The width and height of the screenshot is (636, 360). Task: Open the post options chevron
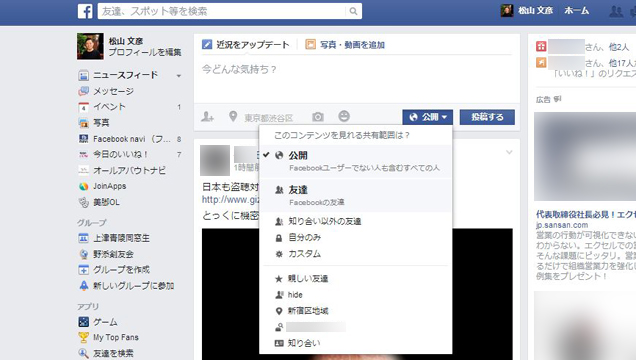509,152
